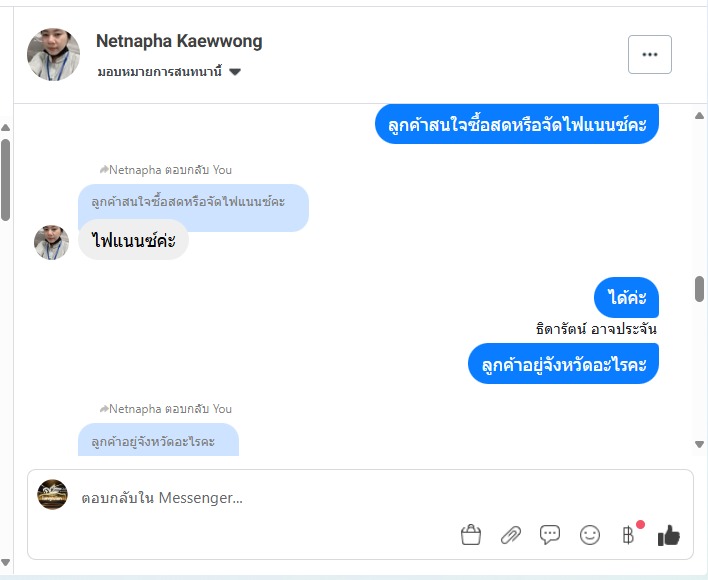Image resolution: width=708 pixels, height=580 pixels.
Task: Click the Baht payment request icon
Action: click(x=629, y=535)
